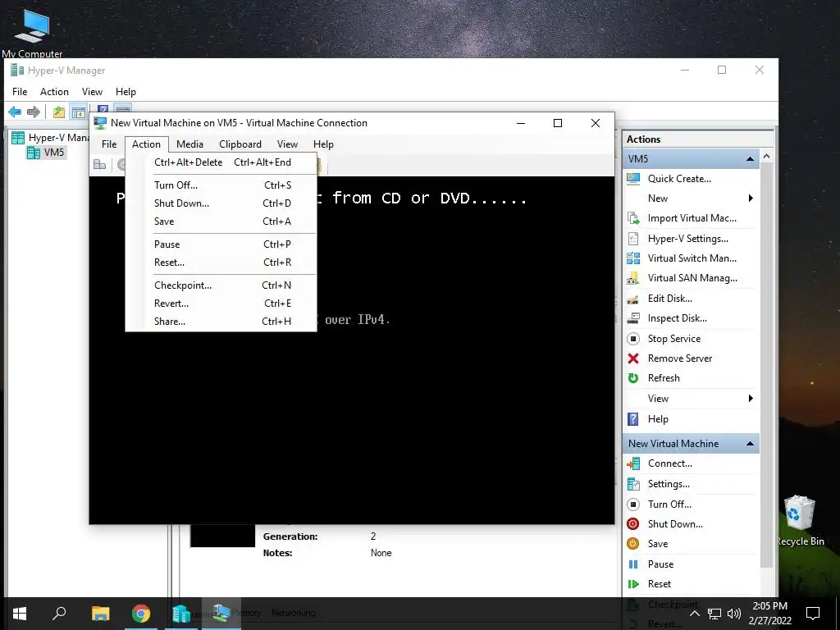Click red Shut Down icon in Actions pane
Screen dimensions: 840x630
coord(633,524)
